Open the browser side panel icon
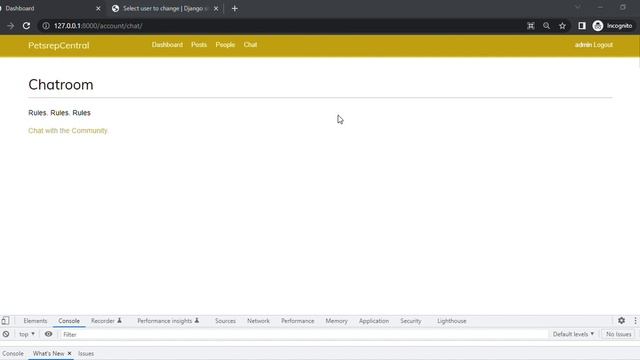 pos(582,26)
